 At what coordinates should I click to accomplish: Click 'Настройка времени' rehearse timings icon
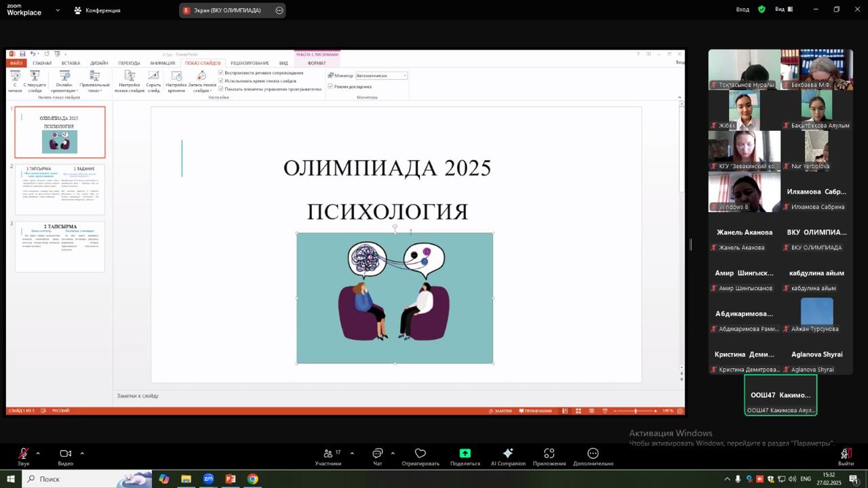(176, 81)
